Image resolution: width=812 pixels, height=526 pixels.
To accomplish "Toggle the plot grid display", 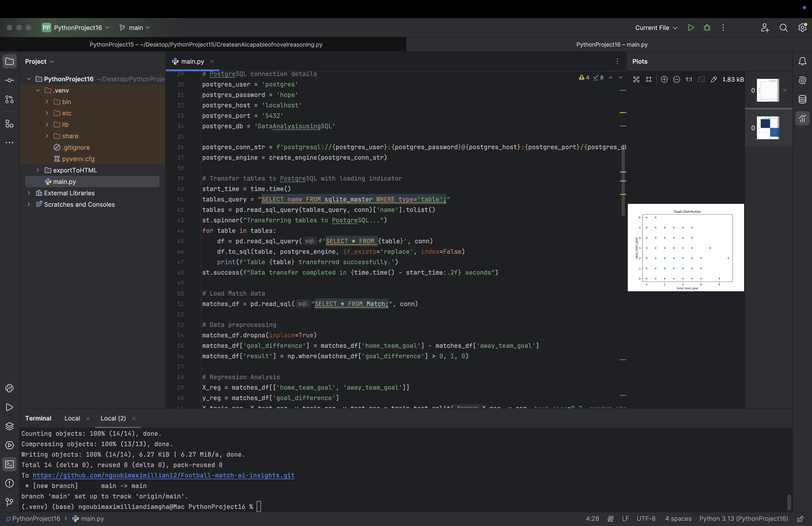I will [649, 80].
